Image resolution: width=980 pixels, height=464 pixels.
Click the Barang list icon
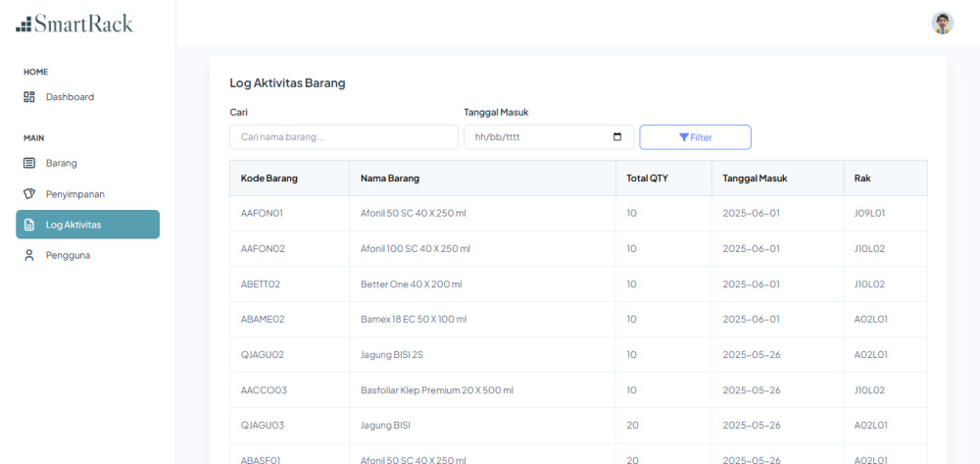coord(28,163)
